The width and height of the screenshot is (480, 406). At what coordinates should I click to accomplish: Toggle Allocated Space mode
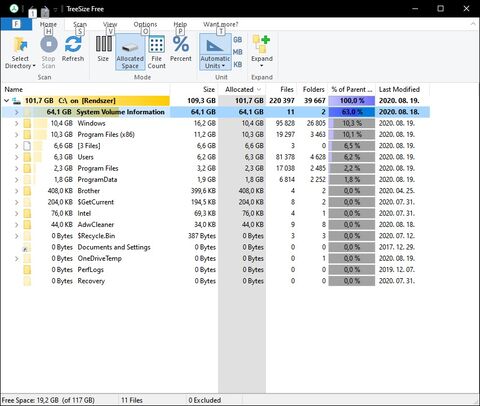click(130, 52)
